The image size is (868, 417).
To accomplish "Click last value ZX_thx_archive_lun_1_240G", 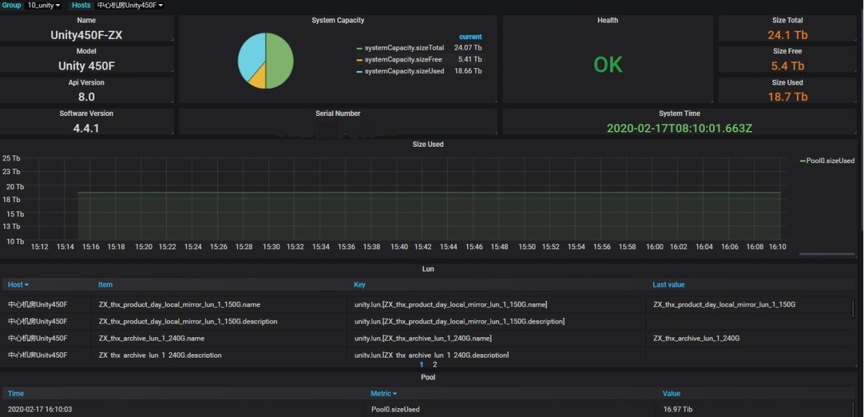I will 697,339.
